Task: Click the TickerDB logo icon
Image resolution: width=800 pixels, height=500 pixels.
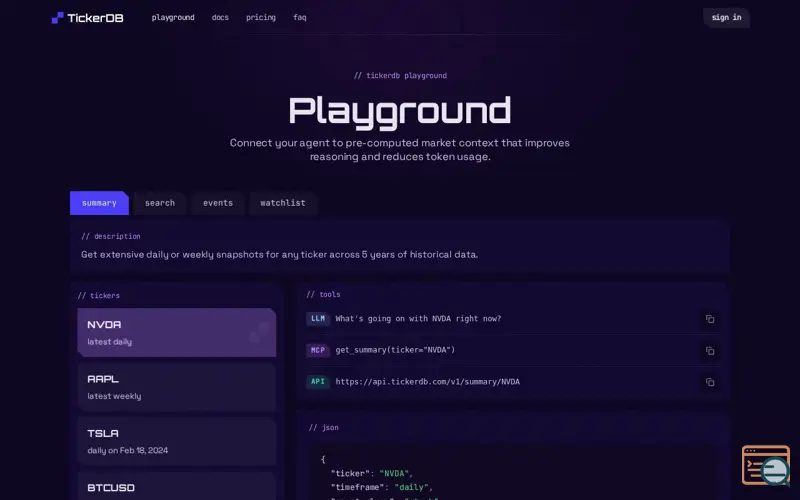Action: click(x=58, y=18)
